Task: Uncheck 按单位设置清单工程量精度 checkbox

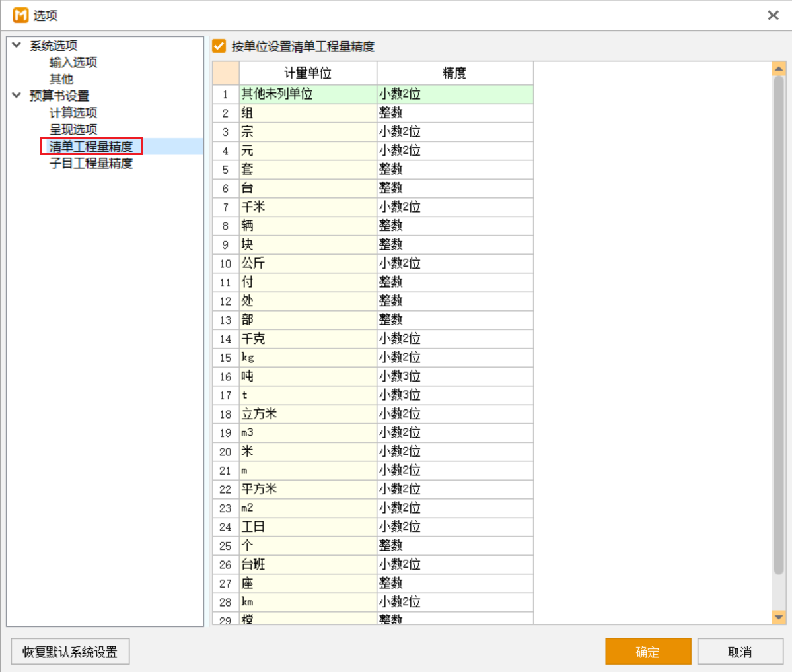Action: (219, 46)
